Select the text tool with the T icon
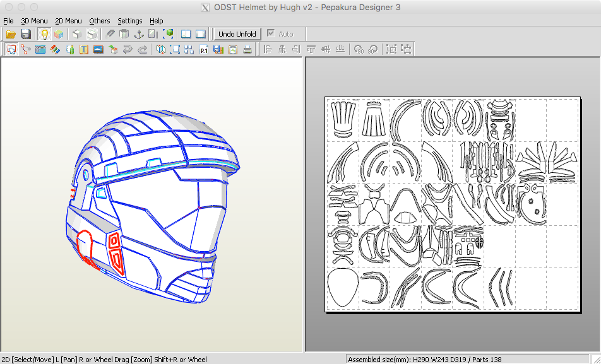The height and width of the screenshot is (364, 601). point(84,49)
